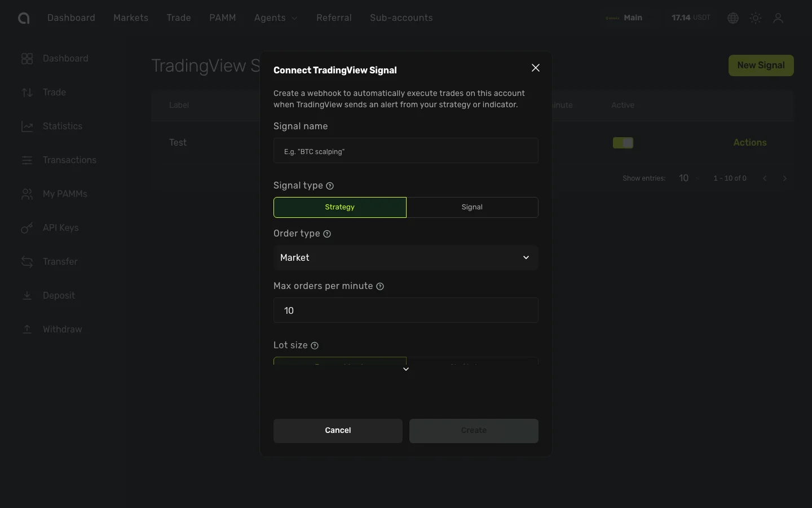Viewport: 812px width, 508px height.
Task: Toggle the Active switch for Test signal
Action: pos(623,143)
